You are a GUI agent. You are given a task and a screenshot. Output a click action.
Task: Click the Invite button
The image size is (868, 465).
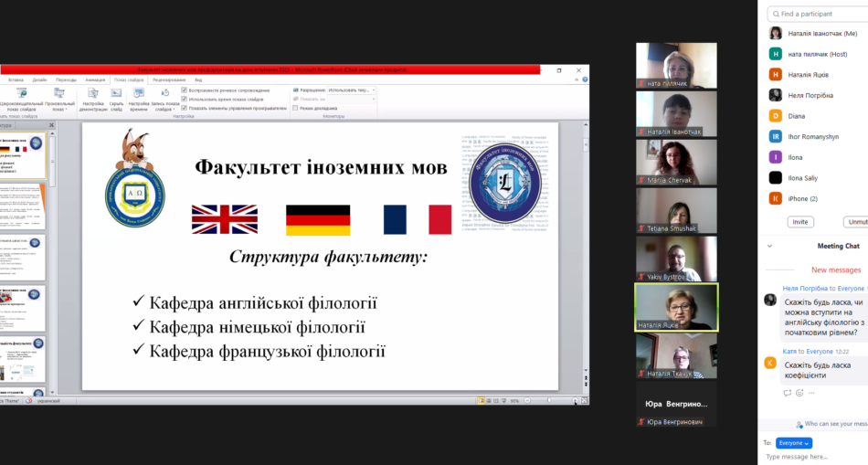pos(800,222)
